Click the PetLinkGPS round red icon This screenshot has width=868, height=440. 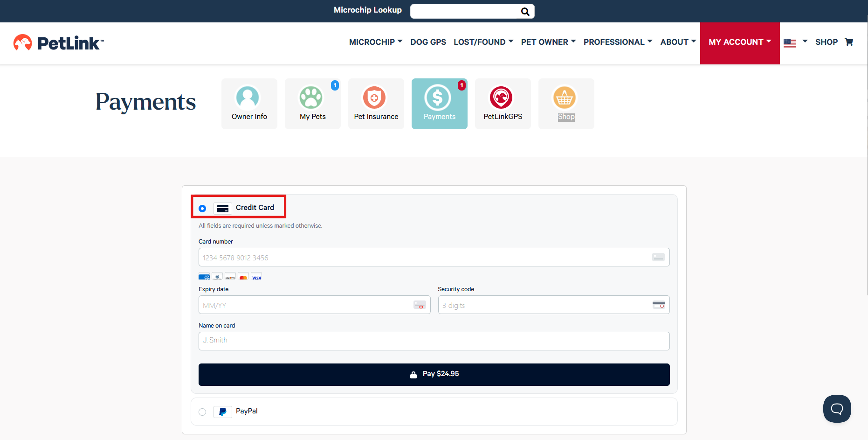(501, 97)
